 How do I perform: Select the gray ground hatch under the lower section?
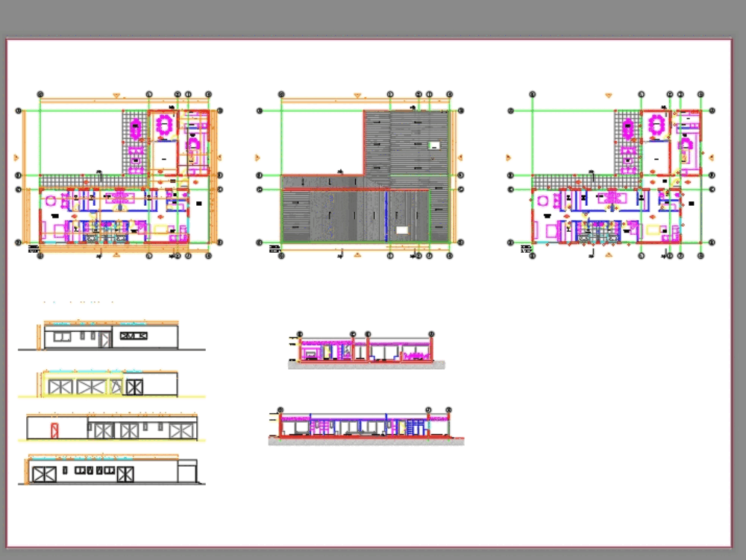pyautogui.click(x=366, y=443)
